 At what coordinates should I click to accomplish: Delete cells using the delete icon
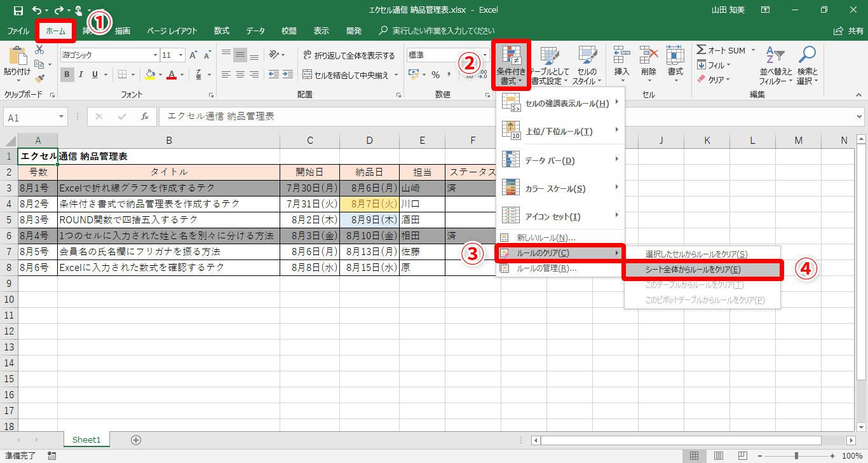(x=648, y=65)
